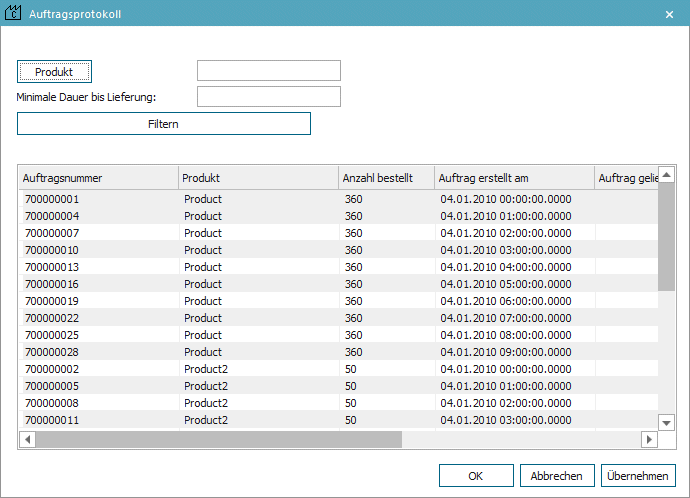Click the Anzahl bestellt column header
The image size is (690, 498).
pyautogui.click(x=386, y=178)
